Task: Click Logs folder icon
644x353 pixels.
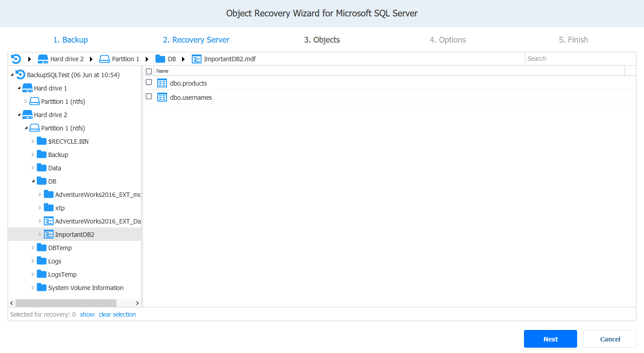Action: [42, 261]
